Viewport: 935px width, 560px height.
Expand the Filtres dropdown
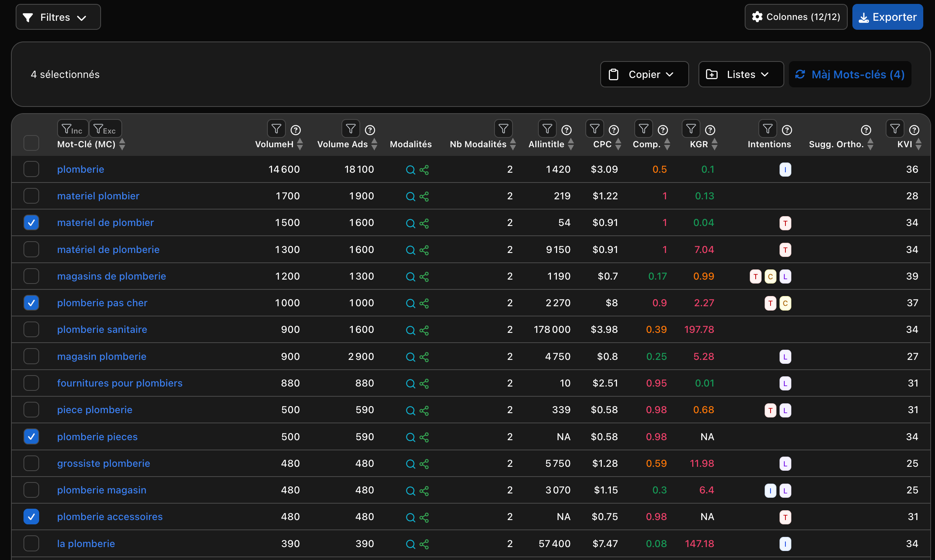58,17
